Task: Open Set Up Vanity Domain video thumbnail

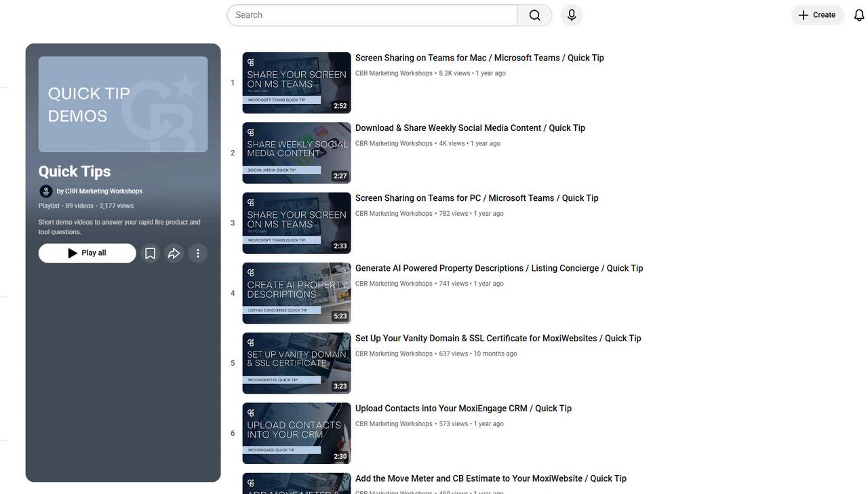Action: 297,363
